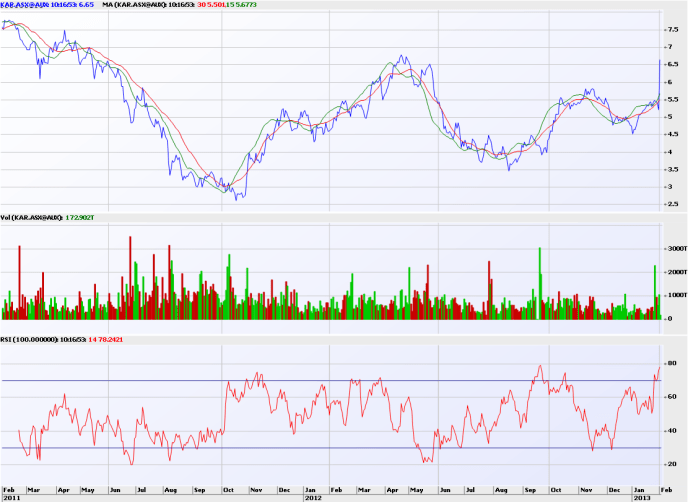Click the 1000T volume axis label
The width and height of the screenshot is (688, 502).
pyautogui.click(x=676, y=295)
